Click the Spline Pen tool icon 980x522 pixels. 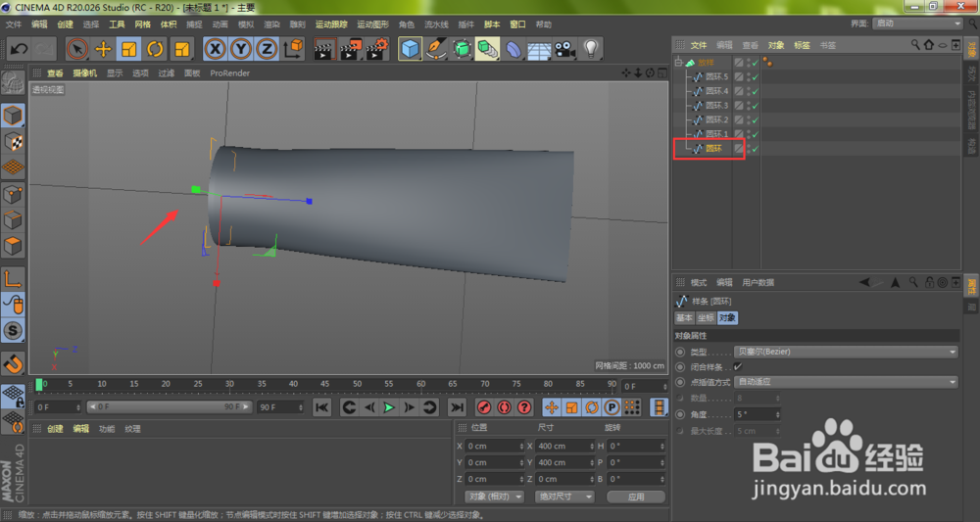pyautogui.click(x=436, y=49)
